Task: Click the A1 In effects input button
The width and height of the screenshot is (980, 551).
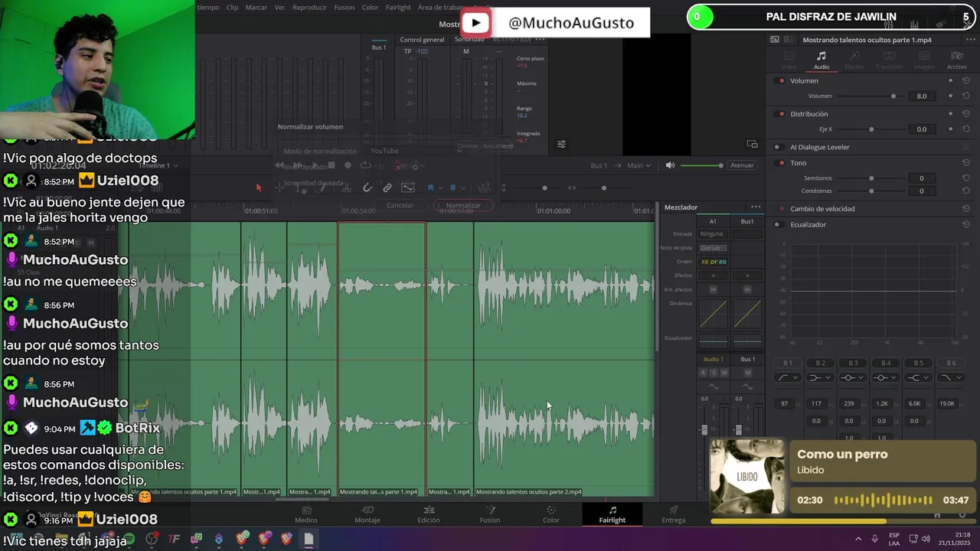Action: tap(713, 289)
